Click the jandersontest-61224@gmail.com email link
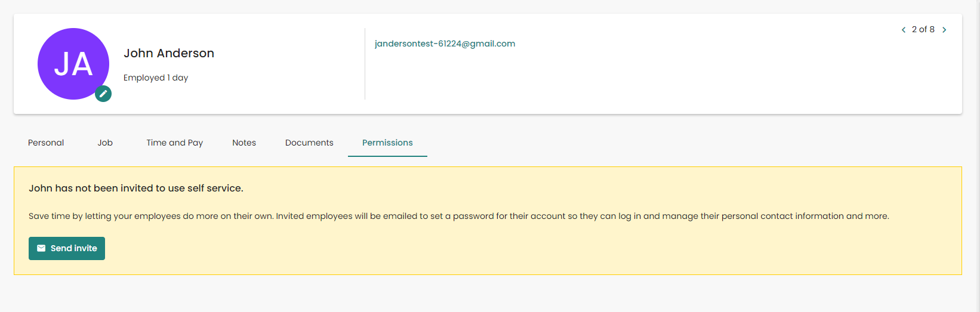Image resolution: width=980 pixels, height=312 pixels. [445, 44]
